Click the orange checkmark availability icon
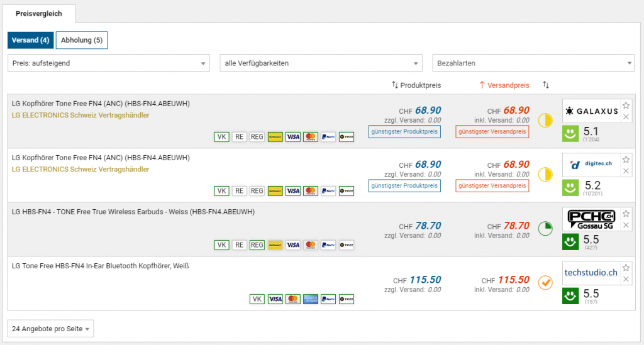 pos(545,283)
